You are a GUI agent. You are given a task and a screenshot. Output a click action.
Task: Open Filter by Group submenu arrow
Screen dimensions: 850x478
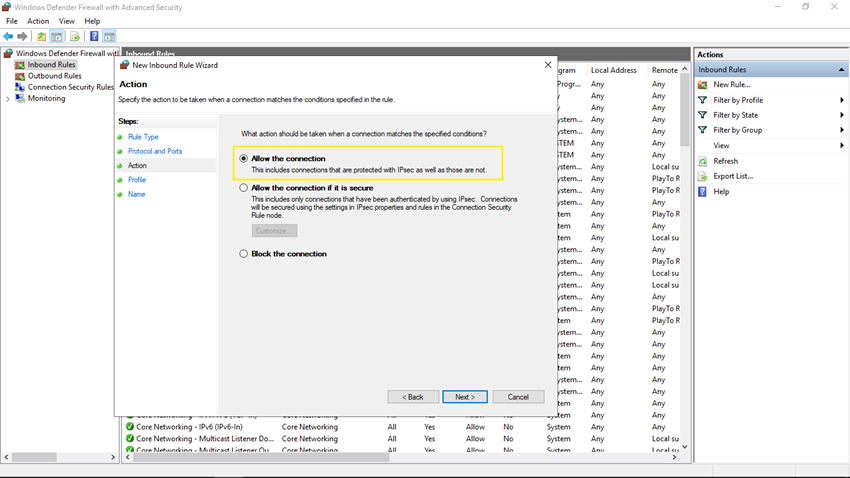tap(841, 130)
